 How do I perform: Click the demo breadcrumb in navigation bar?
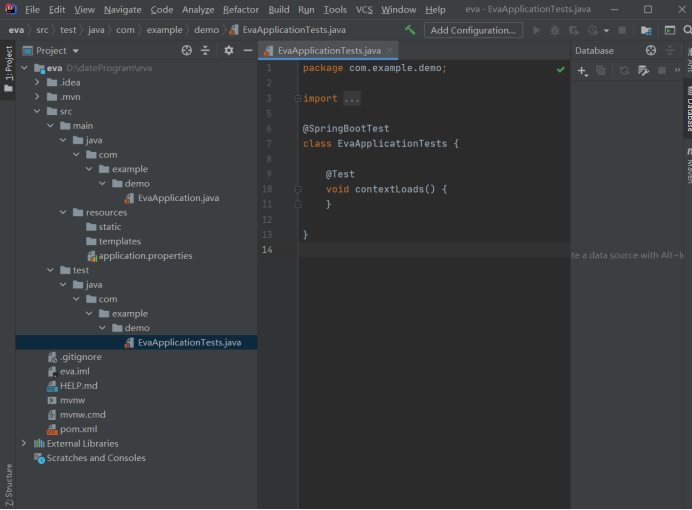pyautogui.click(x=206, y=30)
